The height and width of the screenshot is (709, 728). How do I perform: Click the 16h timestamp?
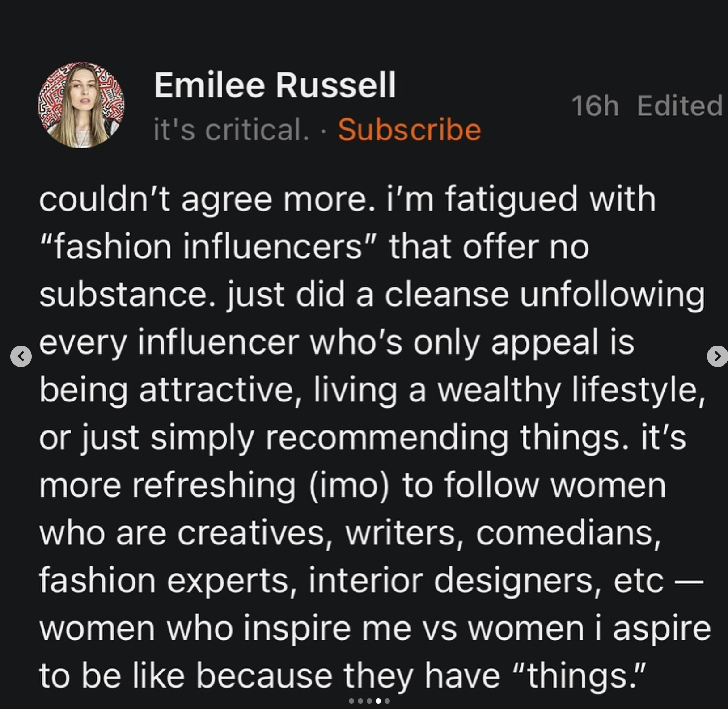tap(595, 106)
